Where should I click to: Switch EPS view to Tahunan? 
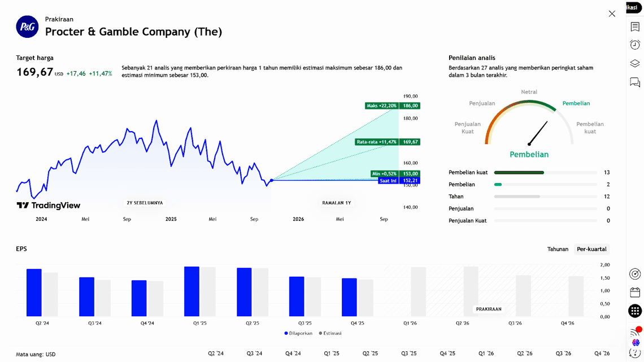(558, 249)
